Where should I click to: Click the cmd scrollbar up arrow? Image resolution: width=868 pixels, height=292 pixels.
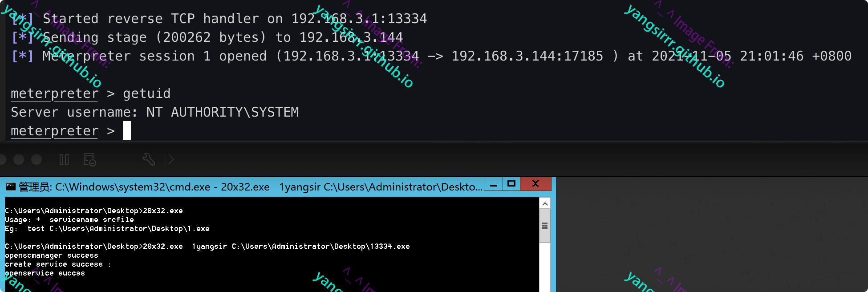(x=545, y=203)
